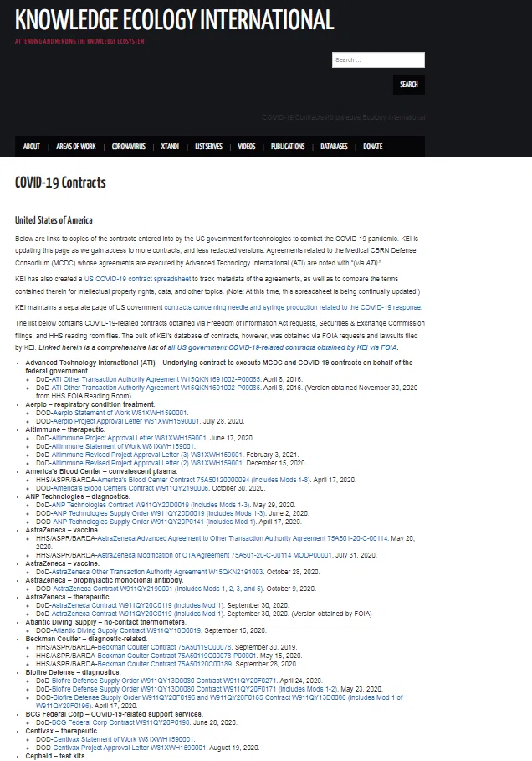Click the 'Biofire Defense – diagnostics' entry
Image resolution: width=532 pixels, height=761 pixels.
[74, 672]
